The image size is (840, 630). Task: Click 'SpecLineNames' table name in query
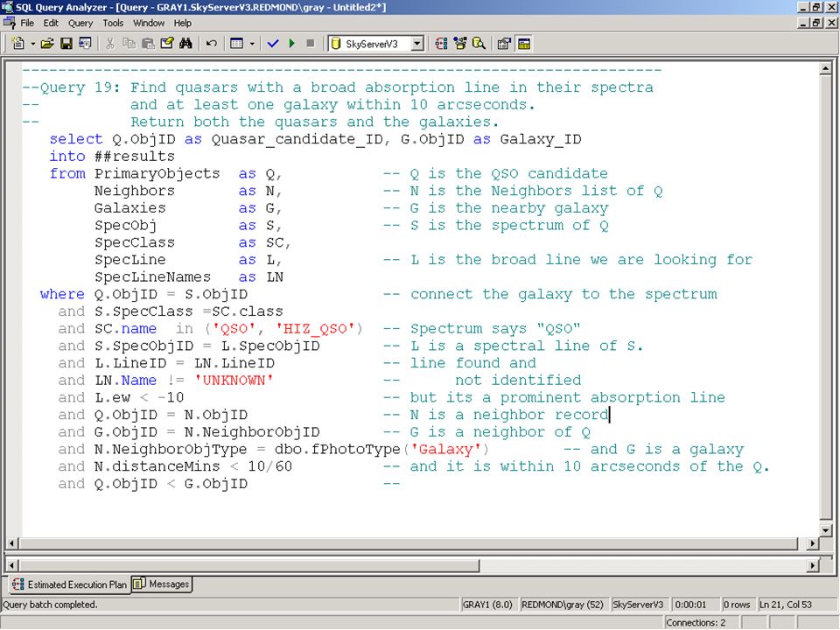[x=152, y=277]
